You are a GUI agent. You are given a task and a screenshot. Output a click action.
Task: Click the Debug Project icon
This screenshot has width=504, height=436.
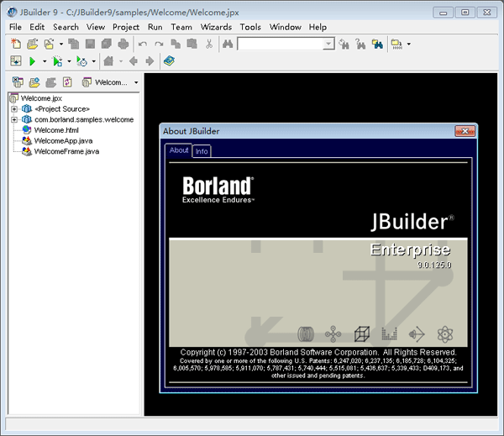click(x=57, y=61)
